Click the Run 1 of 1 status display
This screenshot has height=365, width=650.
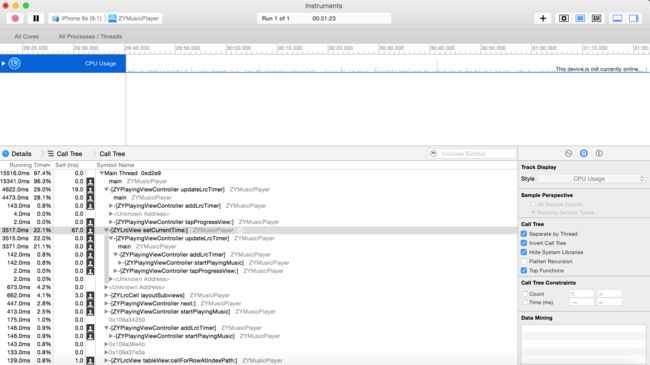pyautogui.click(x=324, y=18)
